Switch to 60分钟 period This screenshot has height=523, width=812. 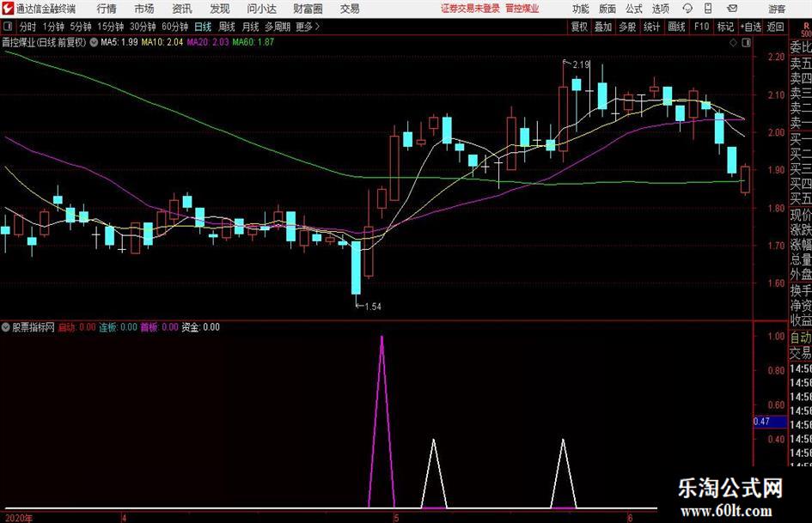click(175, 27)
